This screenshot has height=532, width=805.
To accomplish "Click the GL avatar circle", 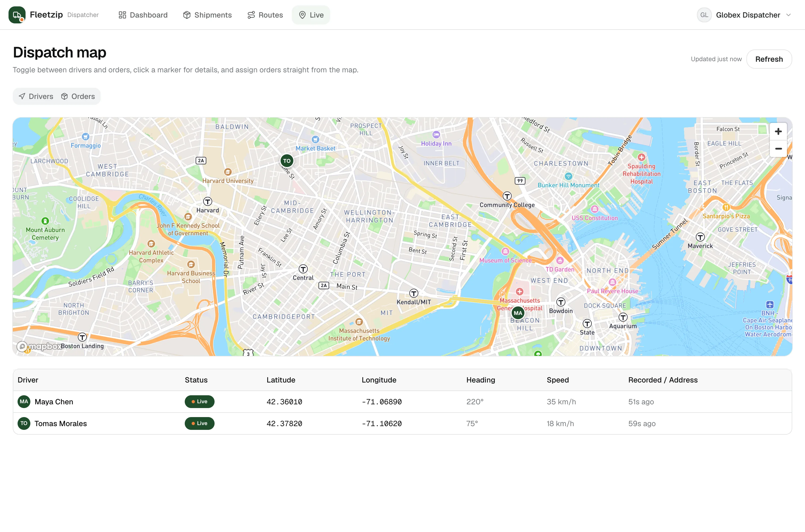I will point(704,15).
